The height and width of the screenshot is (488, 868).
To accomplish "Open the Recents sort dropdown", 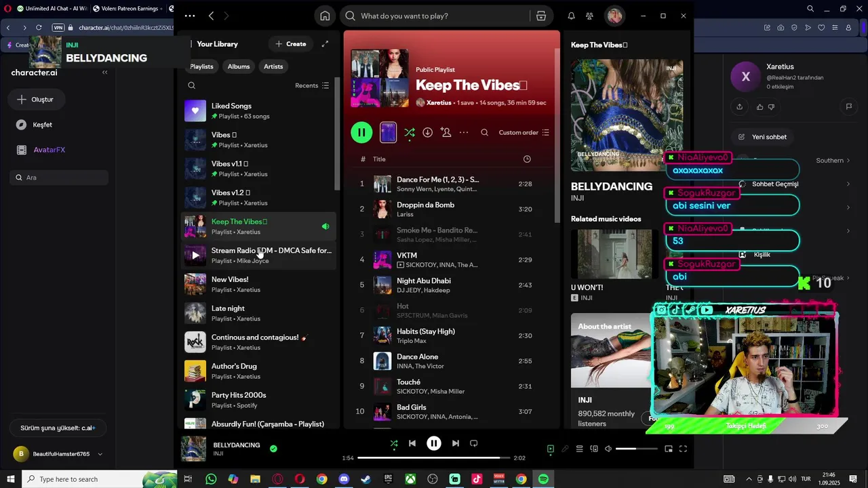I will (312, 85).
